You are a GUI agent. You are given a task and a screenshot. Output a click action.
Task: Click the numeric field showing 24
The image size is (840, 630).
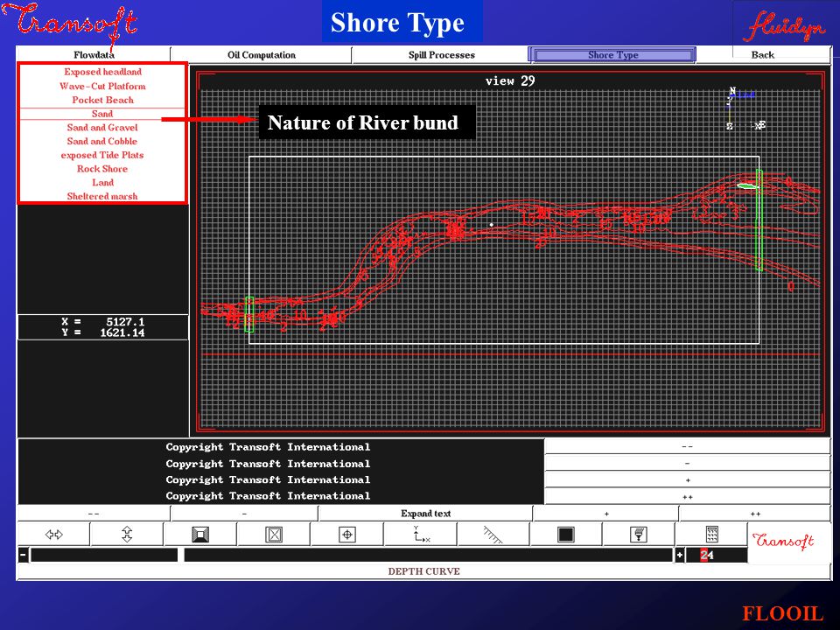pos(717,555)
